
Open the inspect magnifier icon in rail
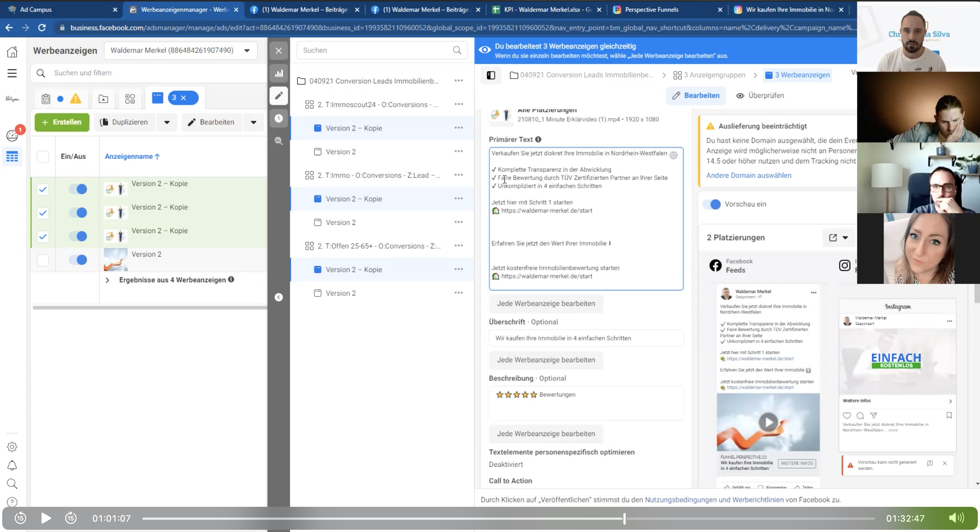pyautogui.click(x=279, y=141)
